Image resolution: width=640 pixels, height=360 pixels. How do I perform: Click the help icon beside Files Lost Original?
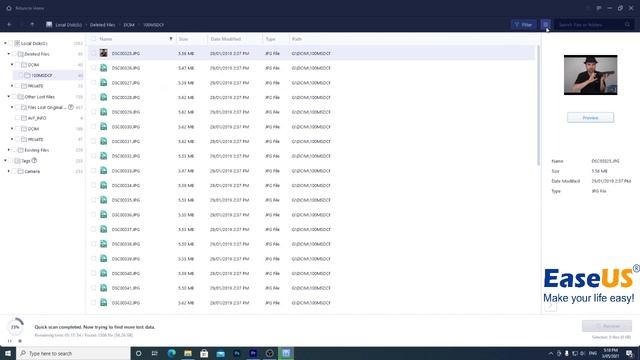pyautogui.click(x=71, y=107)
